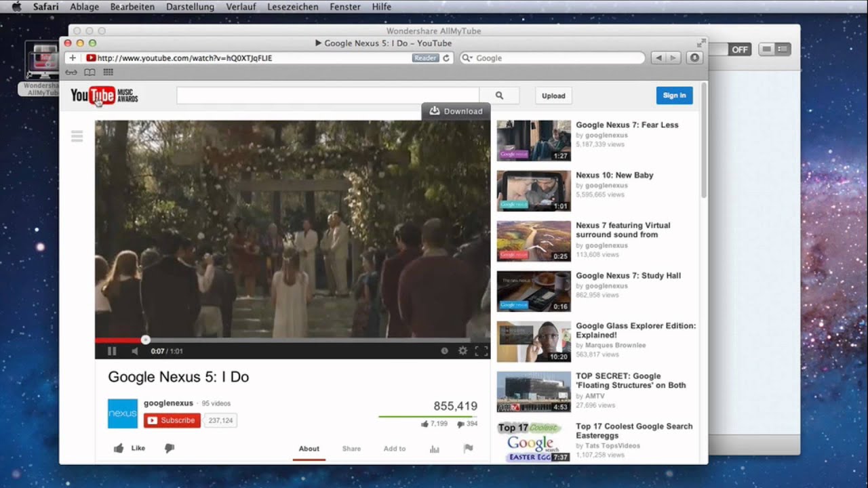
Task: Open Nexus 7 featuring Virtual surround sound video
Action: pyautogui.click(x=623, y=230)
